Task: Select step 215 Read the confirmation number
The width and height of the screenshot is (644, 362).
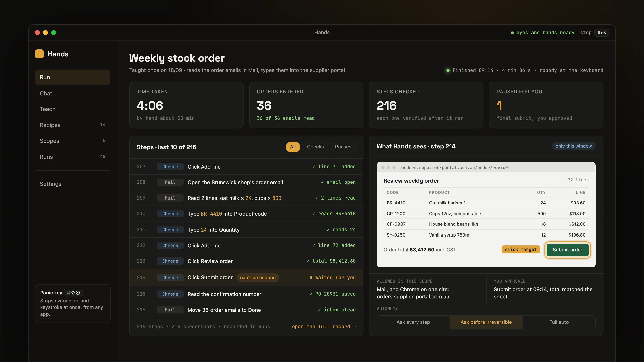Action: tap(246, 294)
